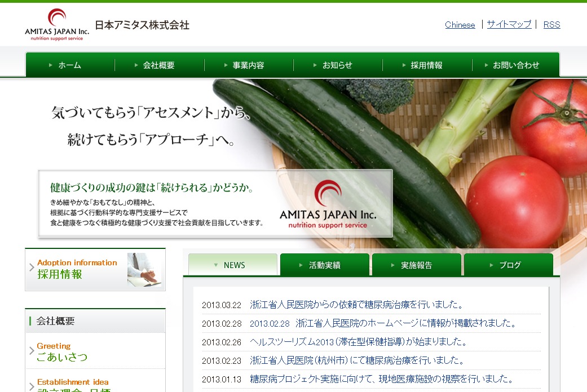Click the date 2013.01.13
This screenshot has height=392, width=587.
(222, 380)
